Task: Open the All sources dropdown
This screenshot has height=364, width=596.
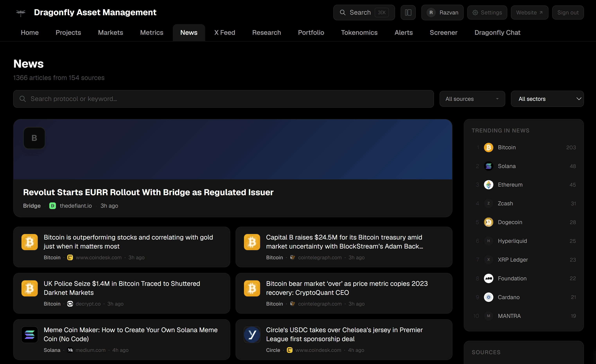Action: (x=472, y=99)
